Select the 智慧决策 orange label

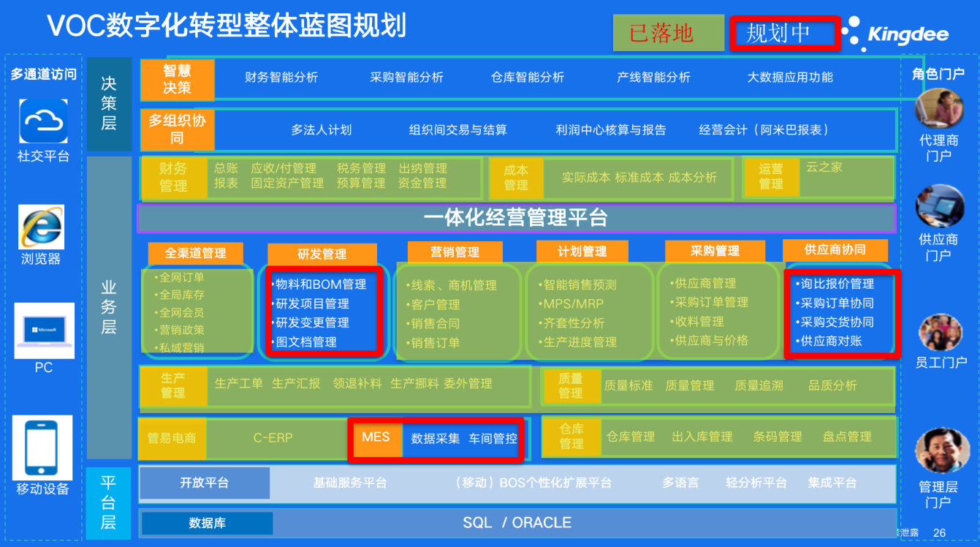point(178,80)
